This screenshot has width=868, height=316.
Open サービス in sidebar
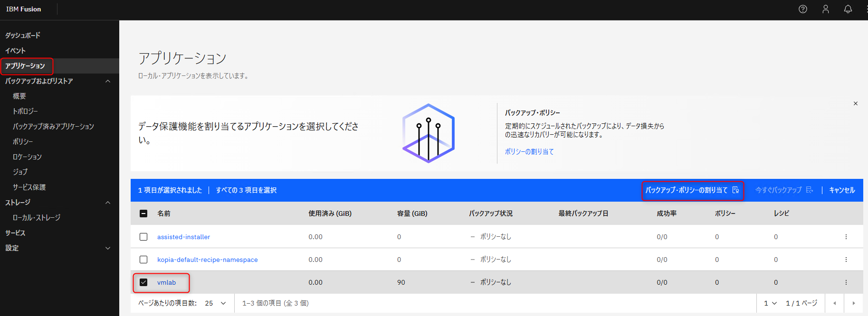pos(15,233)
